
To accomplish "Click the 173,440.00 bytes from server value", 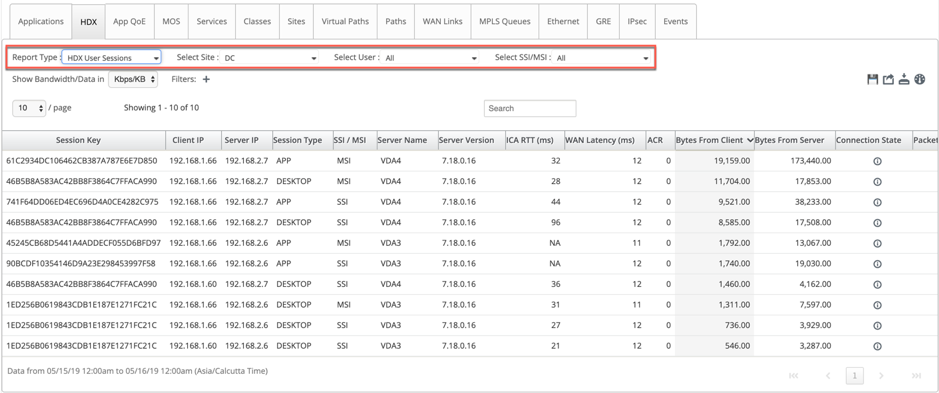I will point(810,161).
